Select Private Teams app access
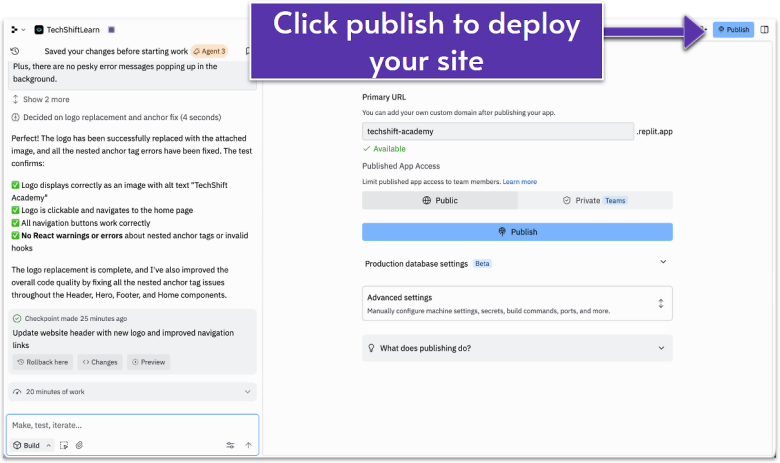 click(595, 200)
